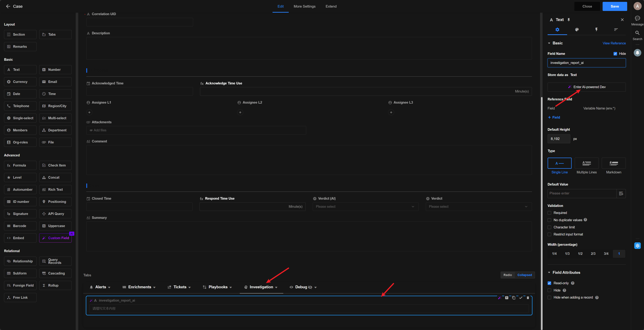Image resolution: width=644 pixels, height=330 pixels.
Task: Open the gear settings tab in the Text panel
Action: click(557, 29)
